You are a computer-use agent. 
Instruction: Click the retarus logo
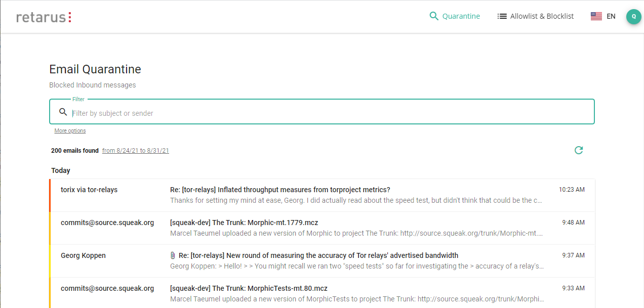44,17
